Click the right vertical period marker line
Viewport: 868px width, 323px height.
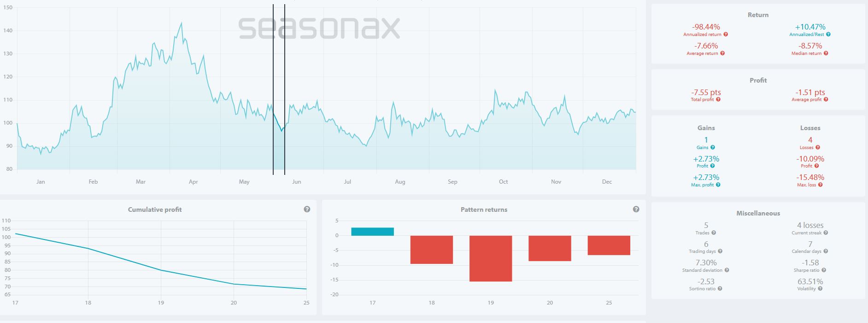point(285,90)
